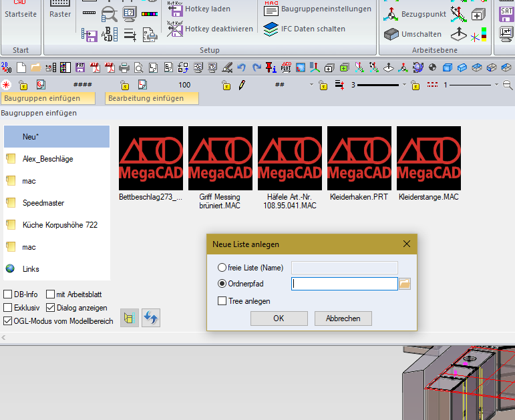Select the 'freie Liste (Name)' radio button
This screenshot has width=515, height=420.
point(222,268)
